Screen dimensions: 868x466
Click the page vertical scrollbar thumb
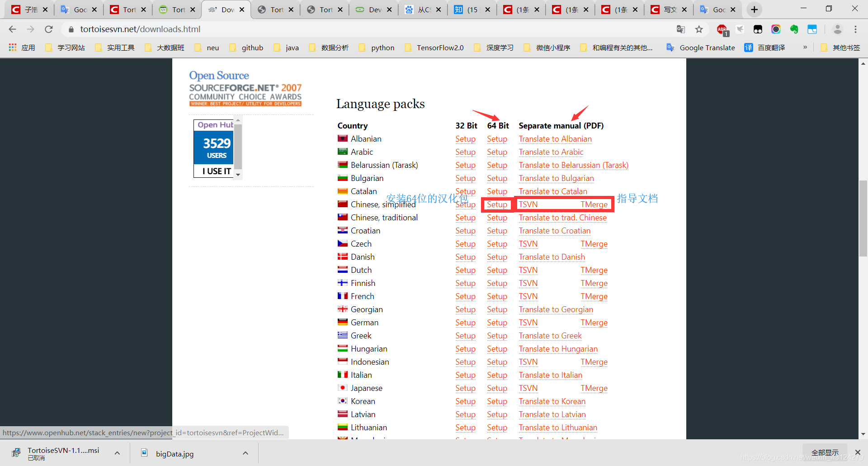coord(863,218)
